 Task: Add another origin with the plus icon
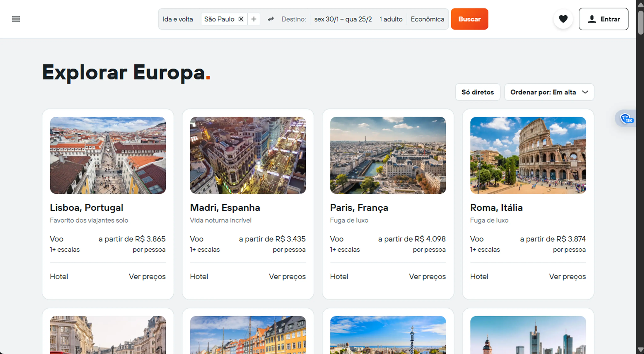[x=254, y=19]
